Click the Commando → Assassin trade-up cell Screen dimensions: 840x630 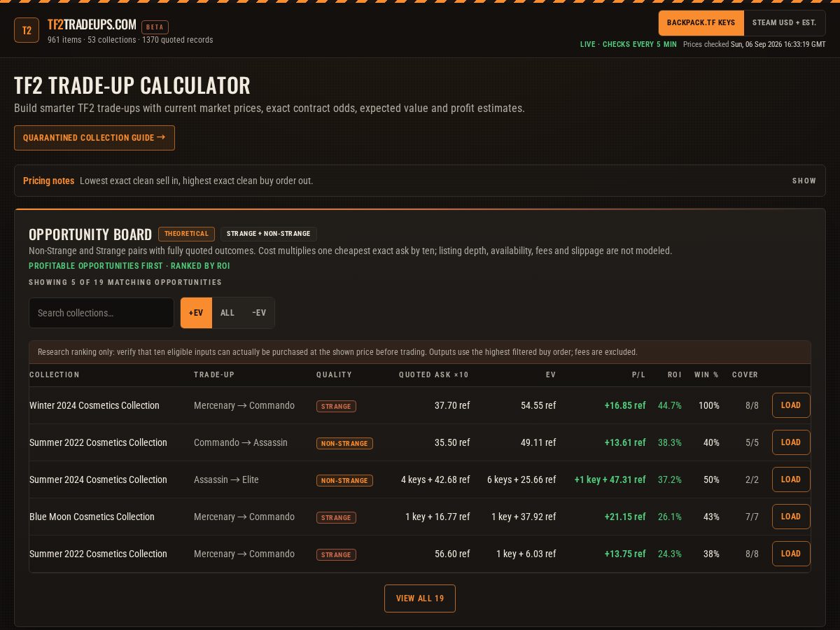pos(241,442)
